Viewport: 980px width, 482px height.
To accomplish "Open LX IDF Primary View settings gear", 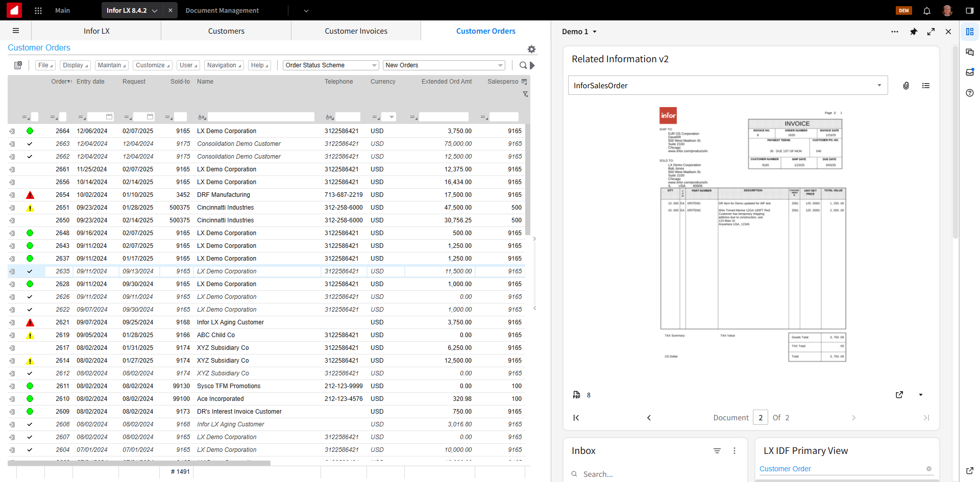I will click(929, 469).
